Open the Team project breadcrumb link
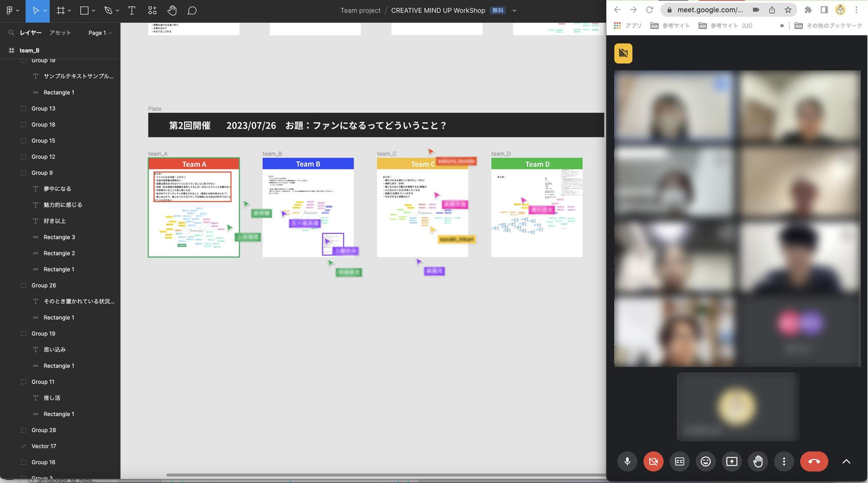 (360, 10)
